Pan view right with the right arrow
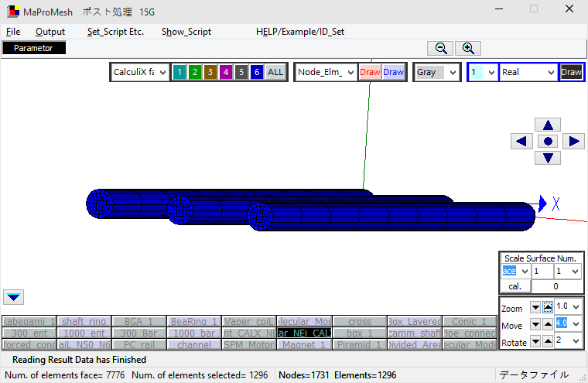588x383 pixels. [574, 142]
